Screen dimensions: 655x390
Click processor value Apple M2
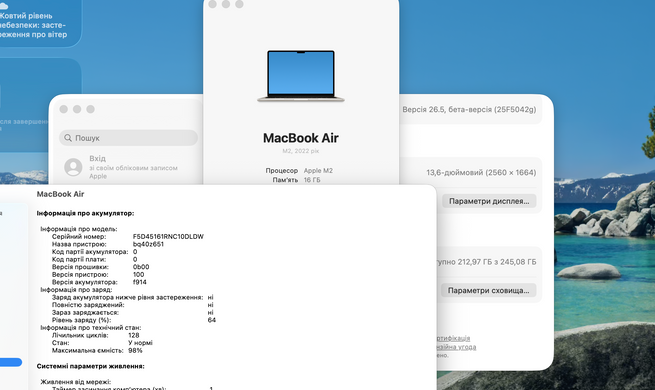pyautogui.click(x=318, y=170)
